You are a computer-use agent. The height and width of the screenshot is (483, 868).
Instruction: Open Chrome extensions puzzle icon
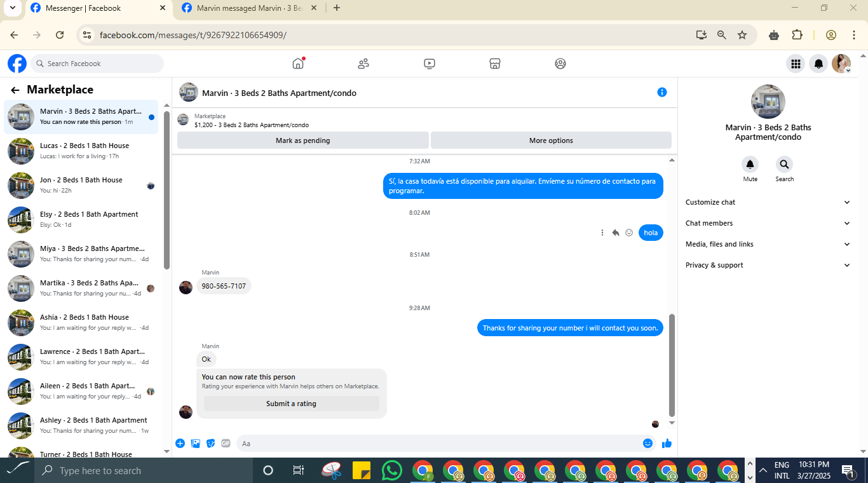point(797,35)
